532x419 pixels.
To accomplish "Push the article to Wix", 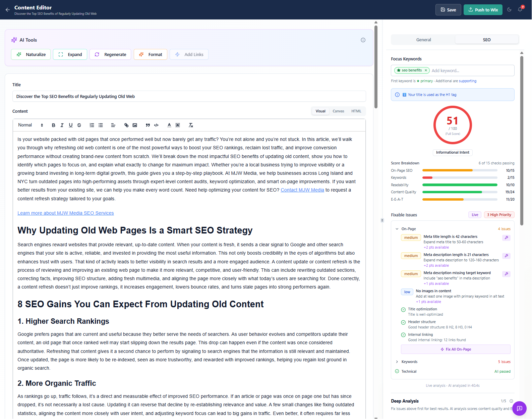I will tap(483, 10).
